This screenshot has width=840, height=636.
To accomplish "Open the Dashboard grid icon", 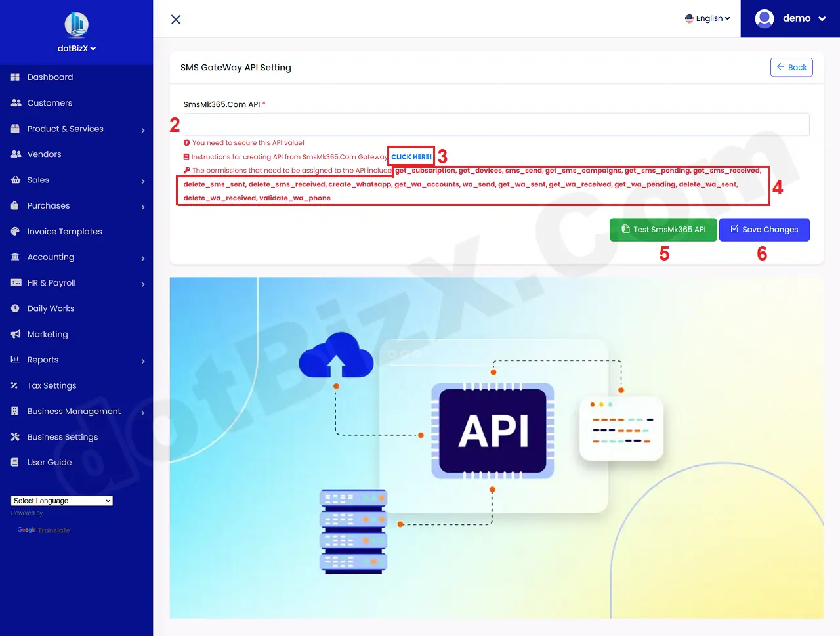I will pyautogui.click(x=15, y=77).
